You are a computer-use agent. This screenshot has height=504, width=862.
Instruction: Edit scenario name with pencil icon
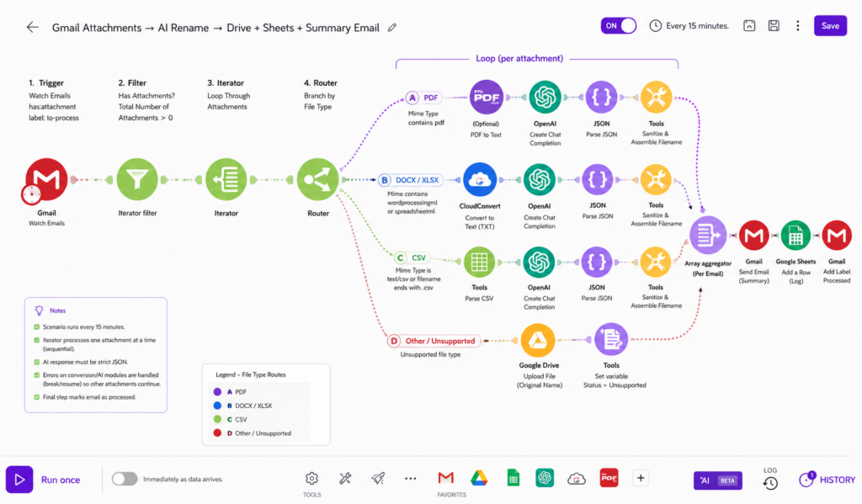pos(392,28)
